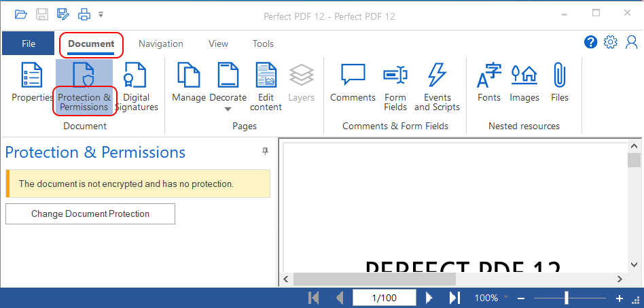Click the zoom slider handle
Image resolution: width=644 pixels, height=308 pixels.
pyautogui.click(x=567, y=298)
